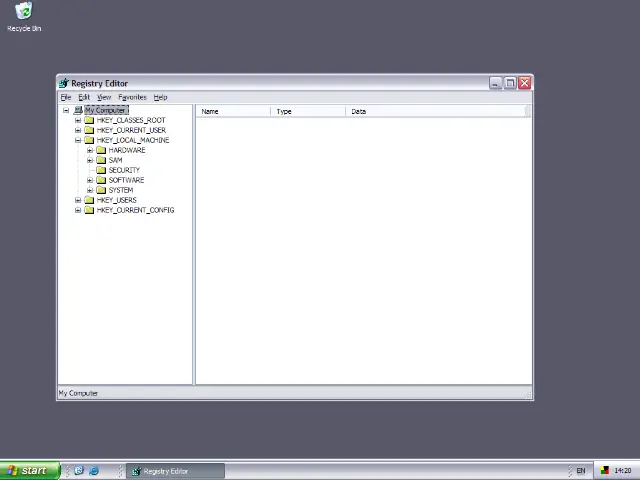Click the EN language indicator
This screenshot has width=640, height=480.
(580, 471)
